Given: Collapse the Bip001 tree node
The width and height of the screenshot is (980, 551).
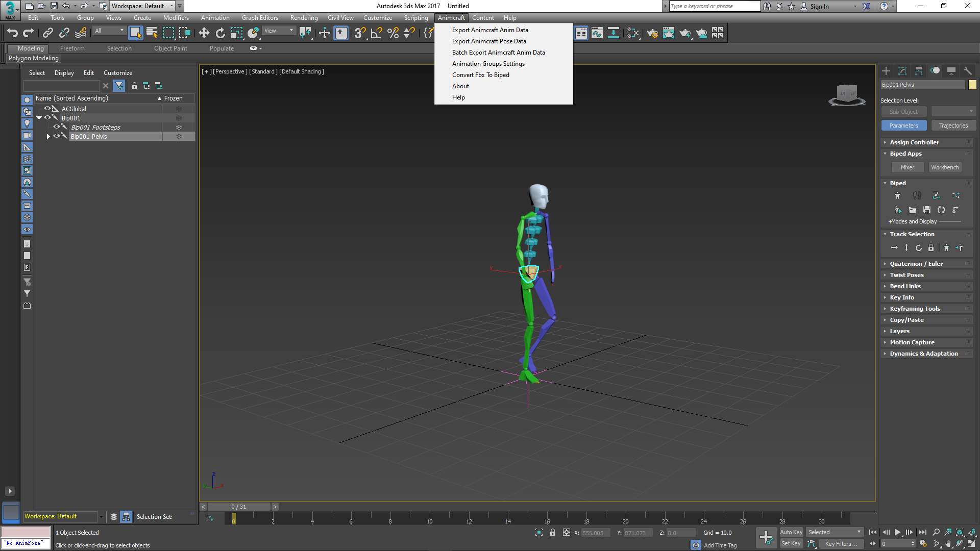Looking at the screenshot, I should (39, 118).
